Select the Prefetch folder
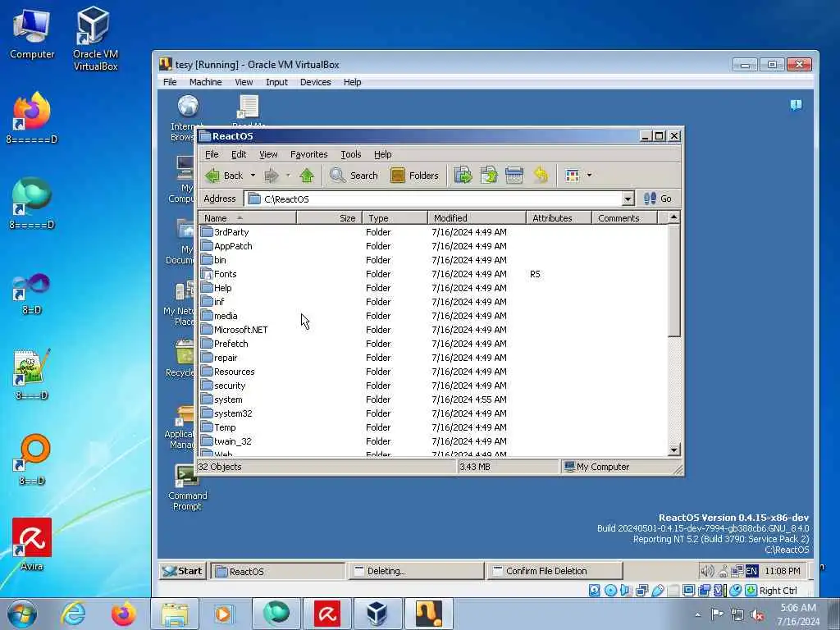Image resolution: width=840 pixels, height=630 pixels. [x=225, y=344]
